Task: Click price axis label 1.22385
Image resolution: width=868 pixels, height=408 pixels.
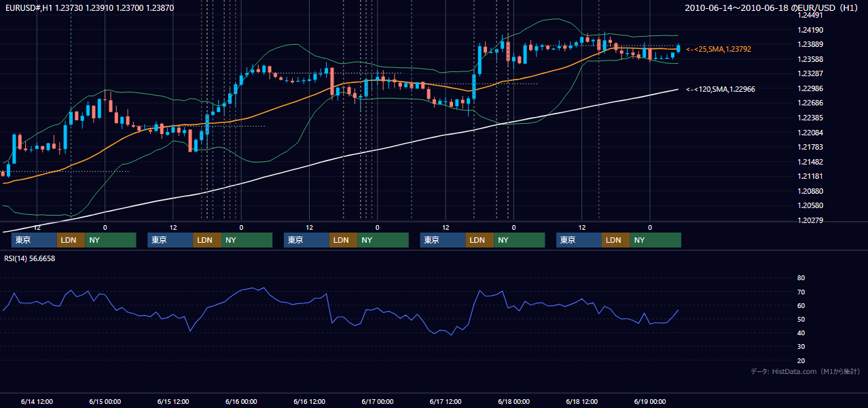Action: coord(811,118)
